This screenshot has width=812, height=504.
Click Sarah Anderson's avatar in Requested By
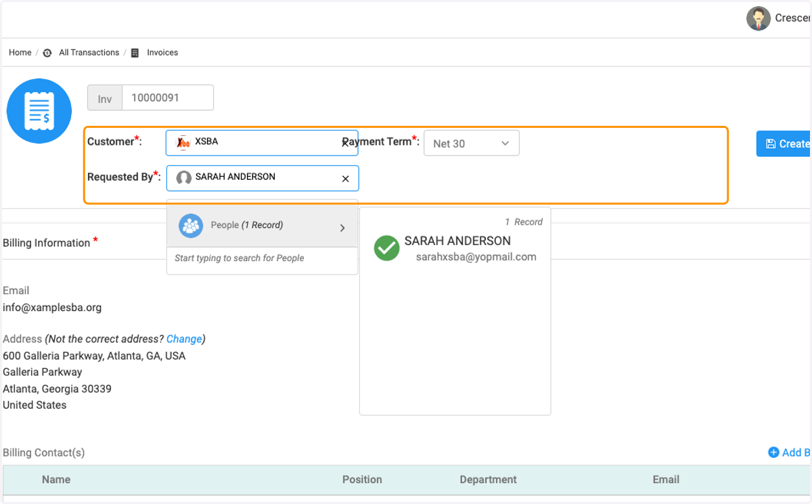184,178
